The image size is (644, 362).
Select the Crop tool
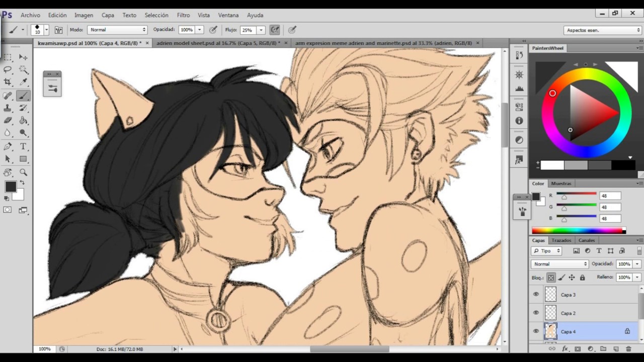[x=8, y=82]
